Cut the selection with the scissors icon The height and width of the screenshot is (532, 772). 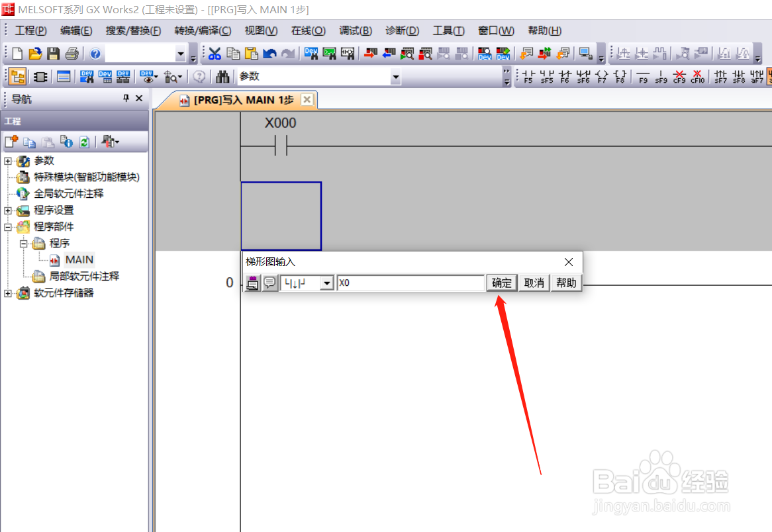(215, 53)
